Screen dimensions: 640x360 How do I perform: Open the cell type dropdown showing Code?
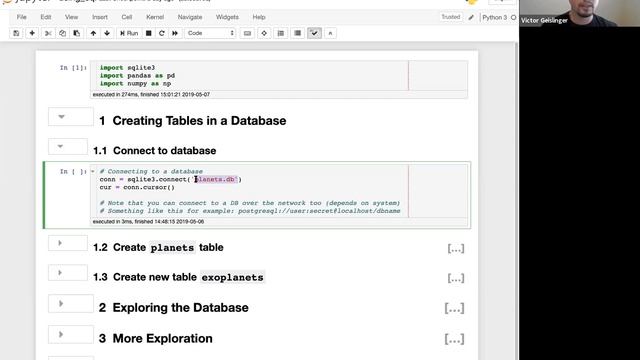(x=211, y=33)
